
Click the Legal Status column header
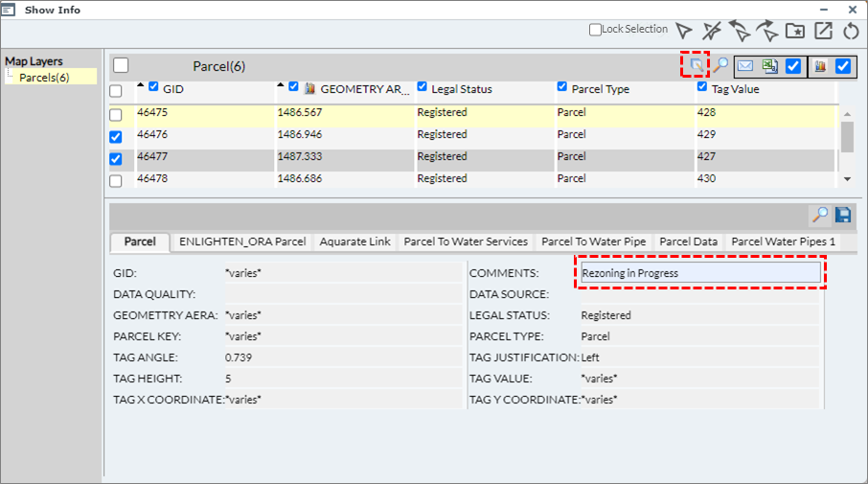point(461,89)
